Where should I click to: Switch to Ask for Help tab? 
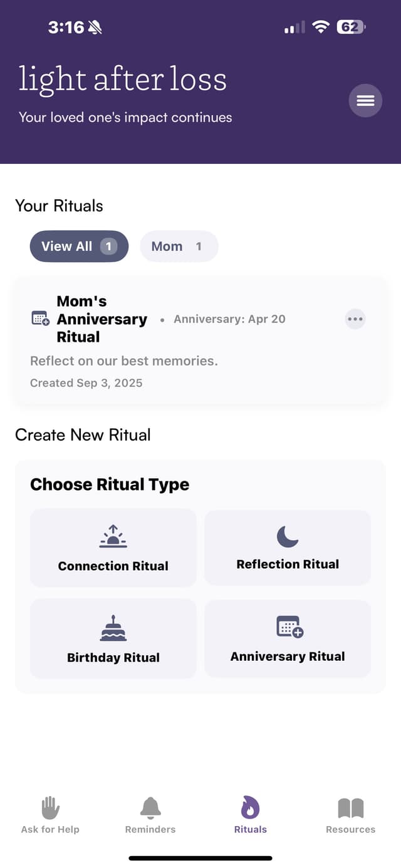point(50,830)
